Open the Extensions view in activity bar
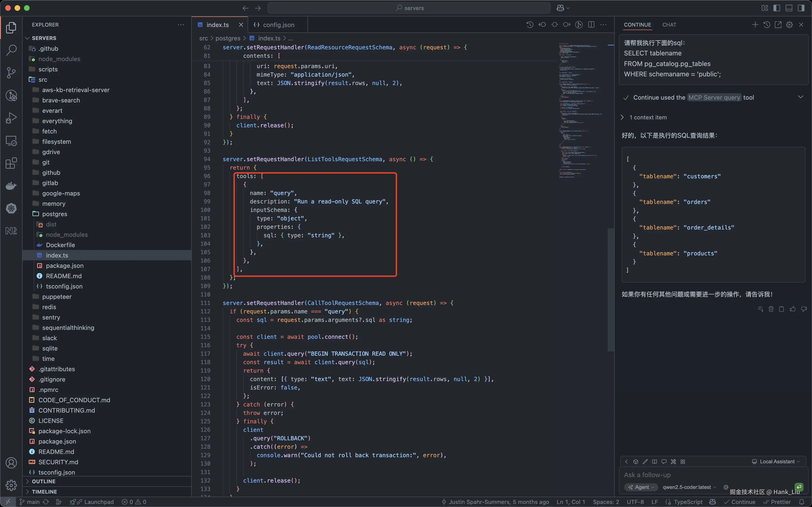 click(11, 163)
